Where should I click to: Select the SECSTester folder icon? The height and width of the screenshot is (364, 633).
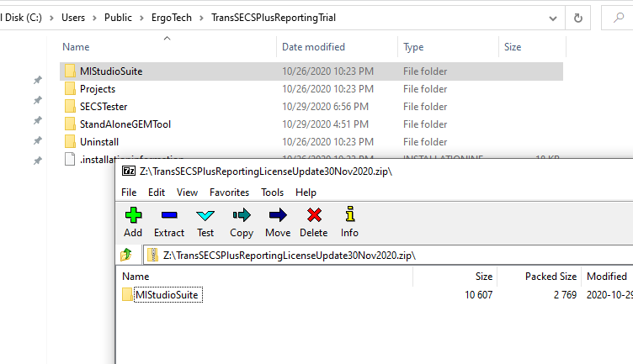[x=70, y=107]
